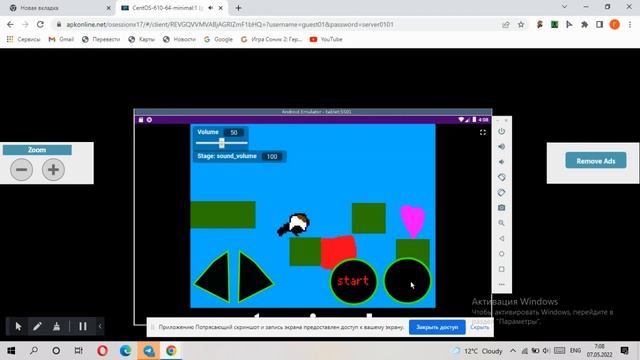
Task: Open the Chrome three-dot menu
Action: coord(630,24)
